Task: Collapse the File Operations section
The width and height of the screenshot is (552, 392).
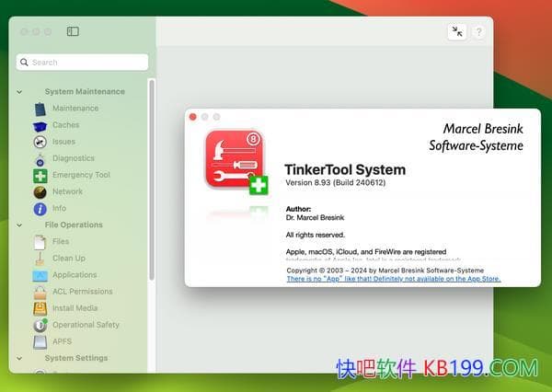Action: 19,225
